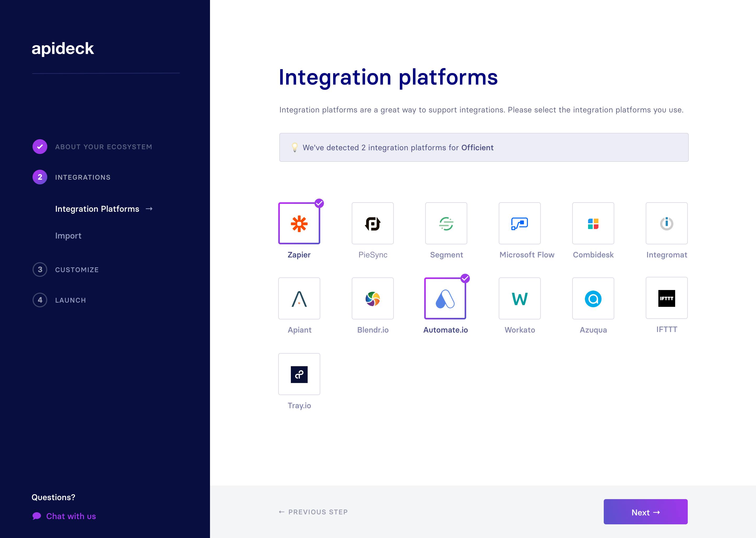Image resolution: width=756 pixels, height=538 pixels.
Task: Click the Integromat label text
Action: click(667, 255)
